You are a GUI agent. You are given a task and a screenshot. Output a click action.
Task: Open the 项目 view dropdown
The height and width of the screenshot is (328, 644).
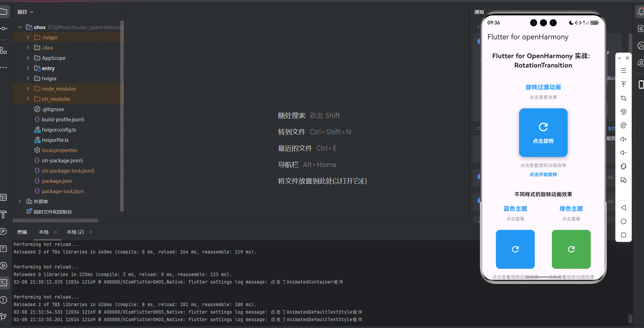click(x=26, y=12)
